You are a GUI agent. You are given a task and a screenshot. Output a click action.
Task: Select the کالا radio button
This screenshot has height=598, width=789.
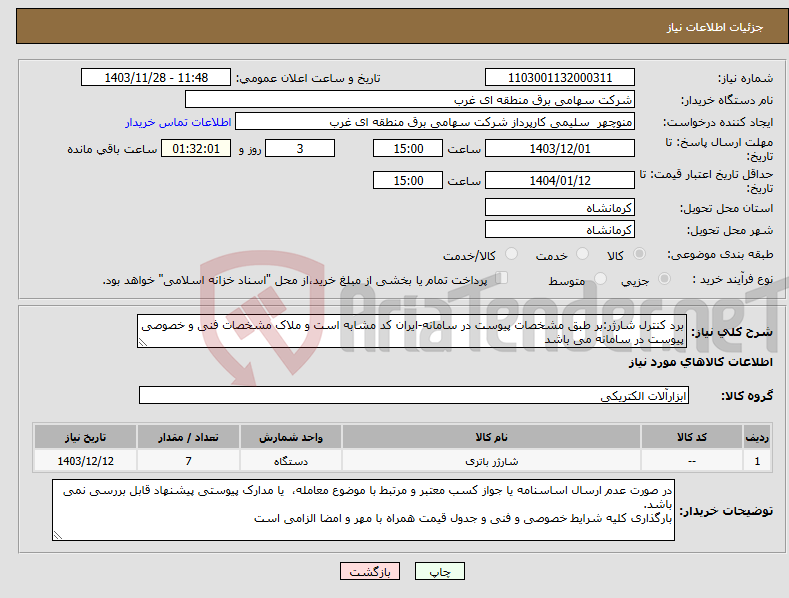(x=639, y=254)
